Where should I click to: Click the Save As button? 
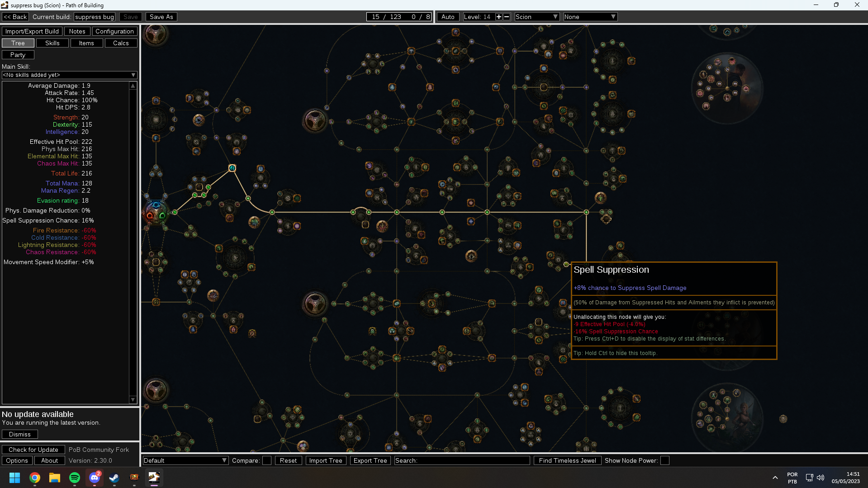pos(161,17)
